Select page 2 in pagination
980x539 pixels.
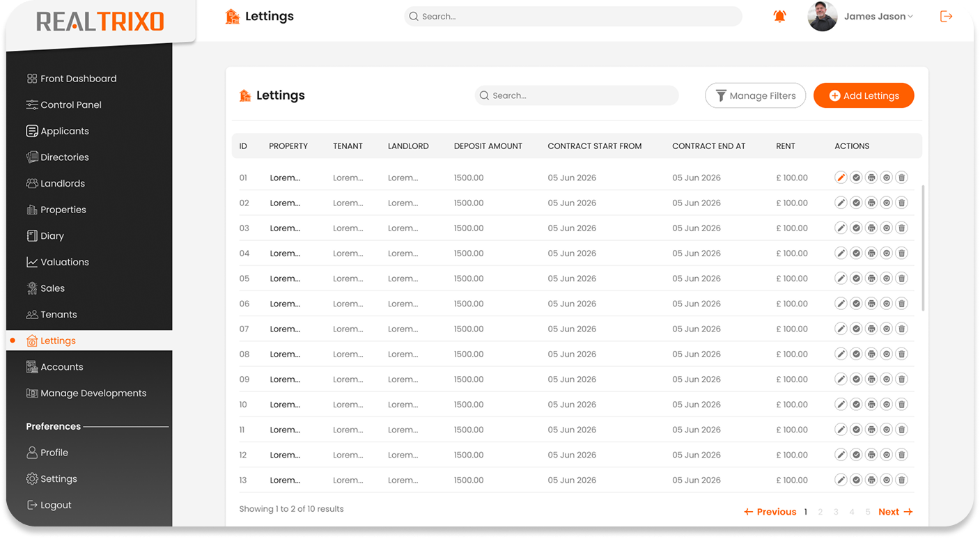(x=820, y=512)
